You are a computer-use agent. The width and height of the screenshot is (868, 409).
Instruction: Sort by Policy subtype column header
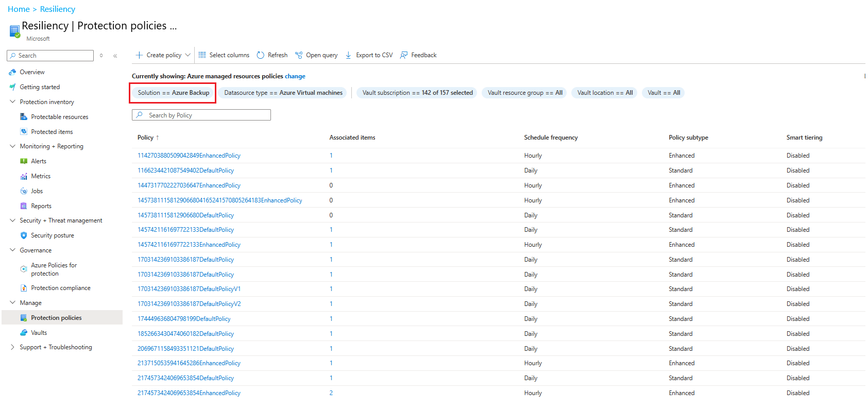(x=688, y=138)
